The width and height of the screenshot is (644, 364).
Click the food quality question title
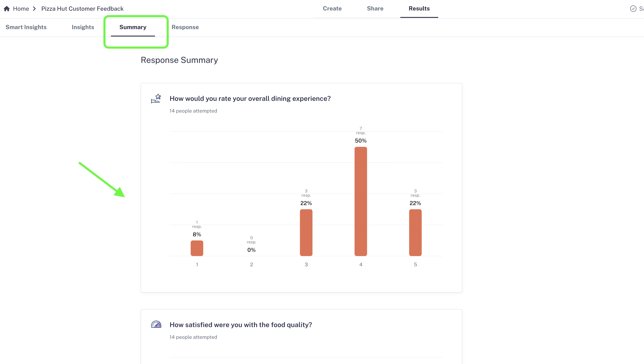(x=241, y=325)
